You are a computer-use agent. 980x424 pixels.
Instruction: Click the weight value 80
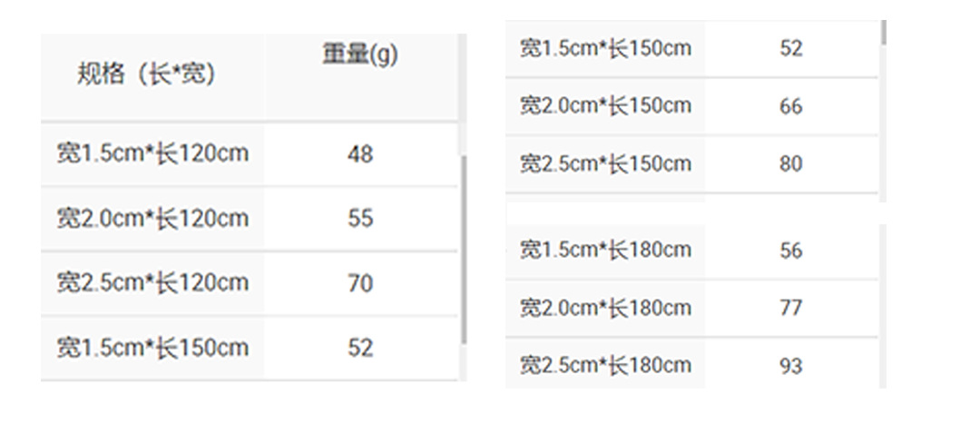tap(791, 164)
